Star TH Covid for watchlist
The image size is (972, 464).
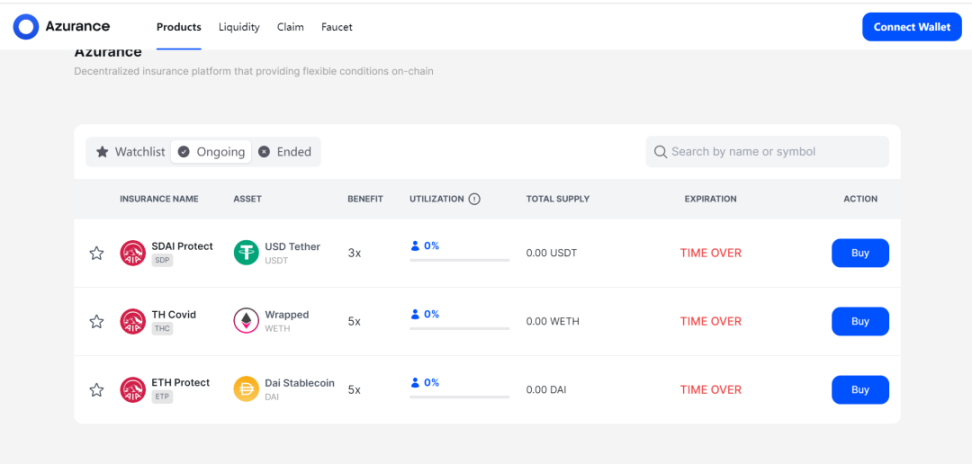[x=97, y=321]
